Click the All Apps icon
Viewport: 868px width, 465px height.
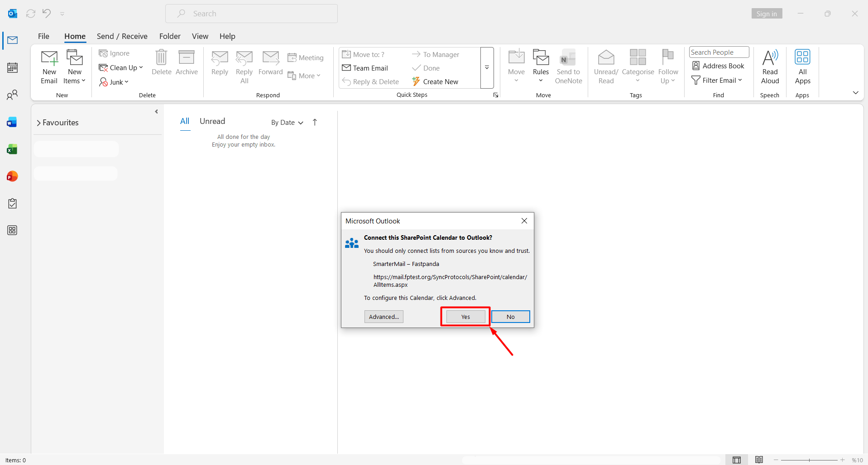[802, 66]
